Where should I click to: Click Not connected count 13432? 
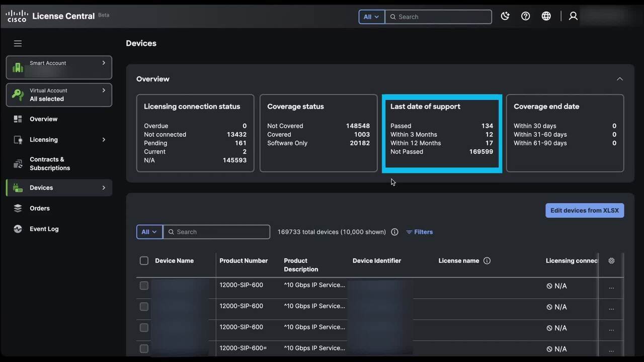point(236,134)
